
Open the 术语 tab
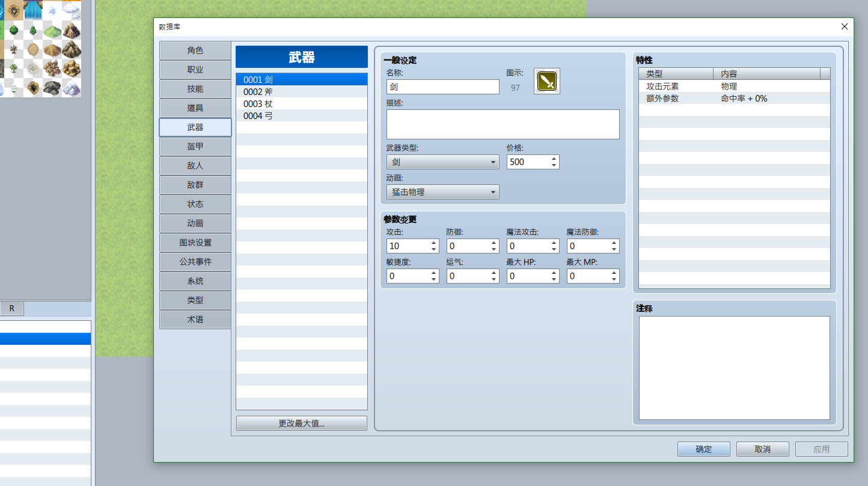[x=195, y=320]
